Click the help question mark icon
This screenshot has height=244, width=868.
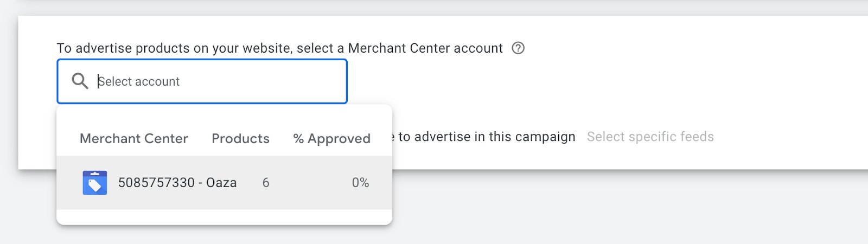pyautogui.click(x=518, y=48)
